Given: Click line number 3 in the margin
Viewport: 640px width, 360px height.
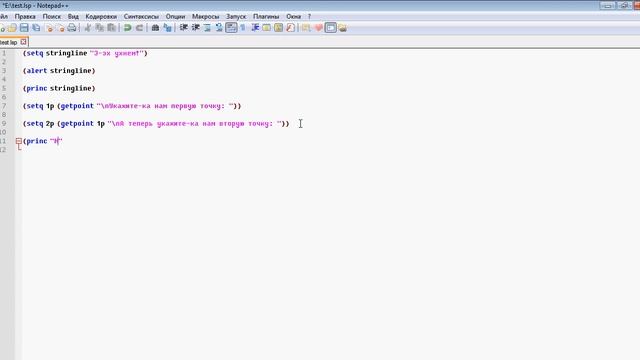Looking at the screenshot, I should click(4, 71).
